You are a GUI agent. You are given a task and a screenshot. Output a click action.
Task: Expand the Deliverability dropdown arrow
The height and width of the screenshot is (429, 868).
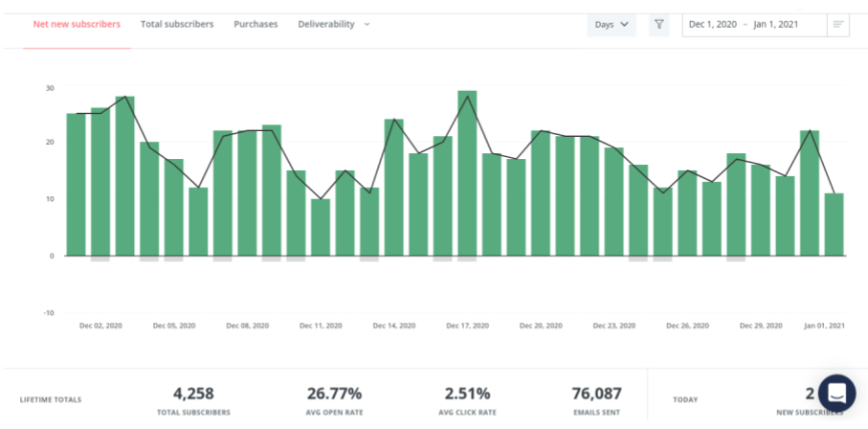pyautogui.click(x=367, y=24)
